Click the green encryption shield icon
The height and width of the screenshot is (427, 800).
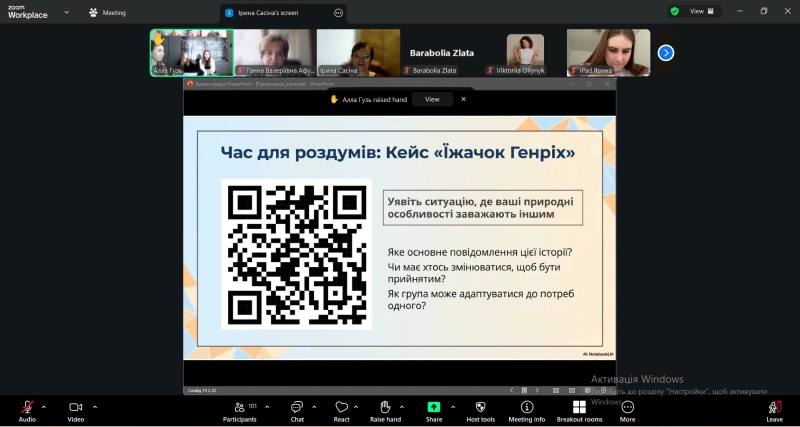[x=674, y=11]
